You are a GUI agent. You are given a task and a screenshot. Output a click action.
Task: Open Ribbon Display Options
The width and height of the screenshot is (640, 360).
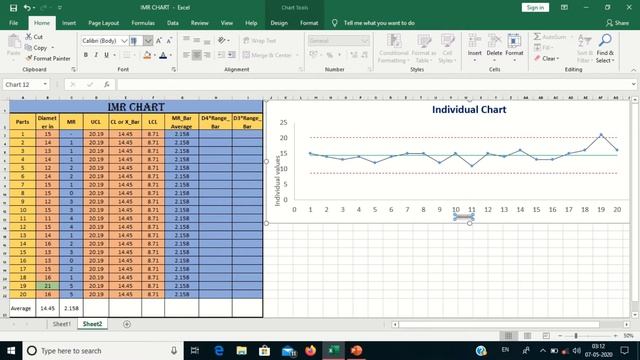[564, 8]
